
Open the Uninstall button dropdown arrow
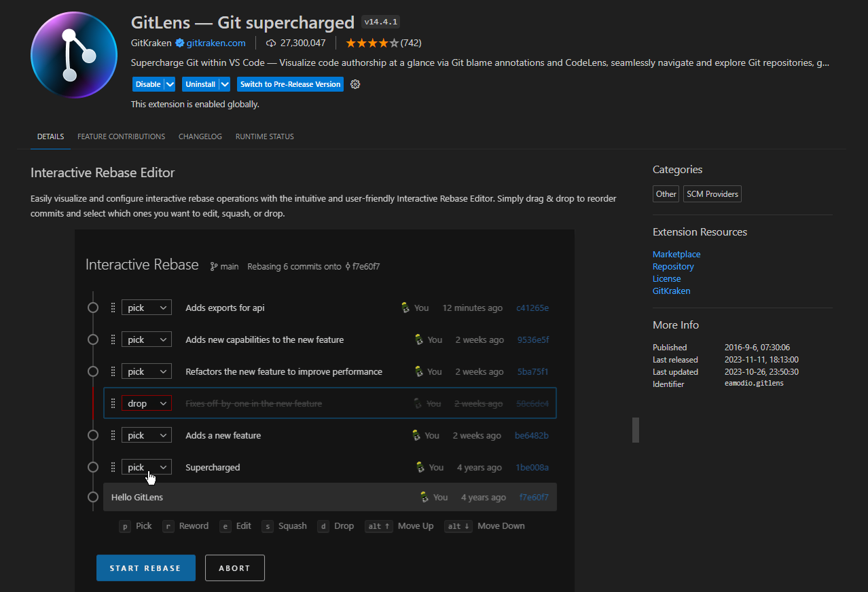pyautogui.click(x=224, y=84)
